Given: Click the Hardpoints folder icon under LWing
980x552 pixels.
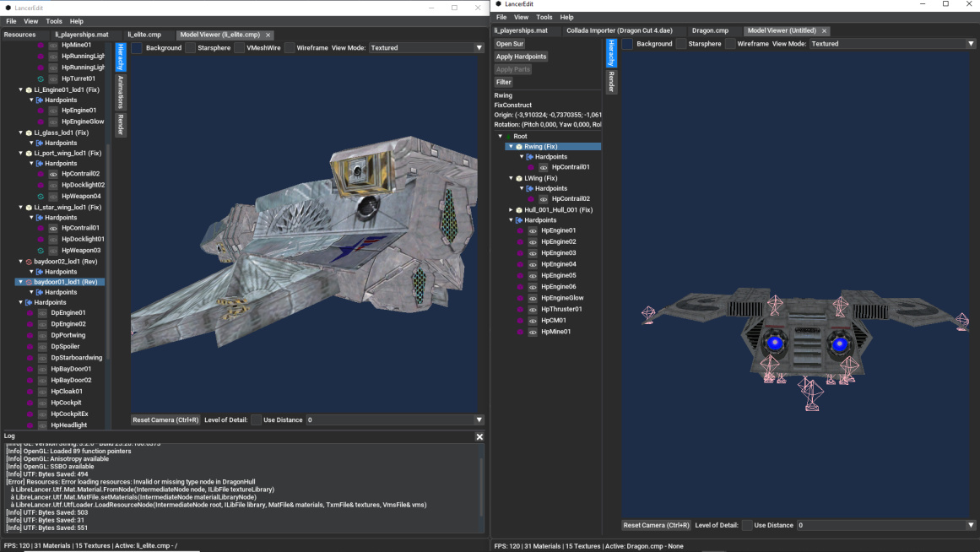Looking at the screenshot, I should (x=529, y=188).
